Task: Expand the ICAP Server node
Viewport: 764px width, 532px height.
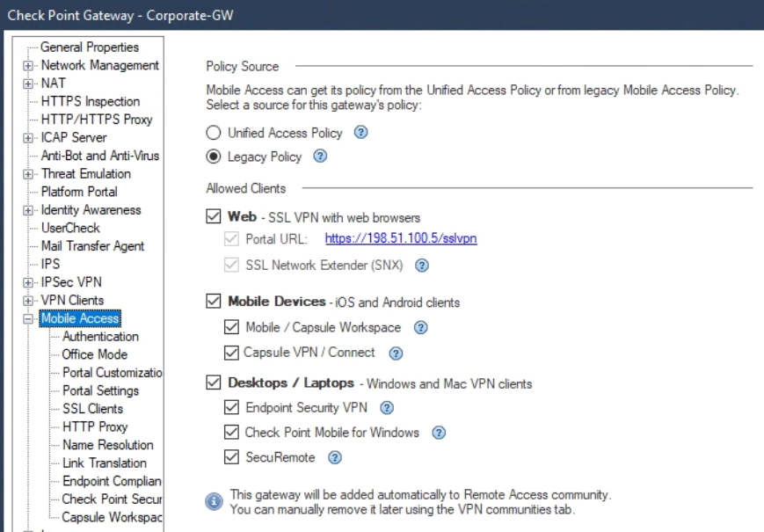Action: pyautogui.click(x=28, y=138)
